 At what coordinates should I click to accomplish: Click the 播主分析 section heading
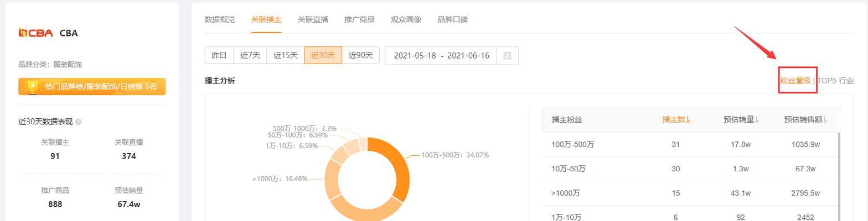pos(220,81)
